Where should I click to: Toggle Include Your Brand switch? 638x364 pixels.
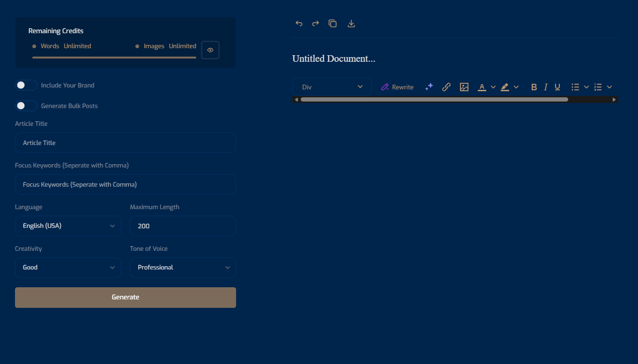coord(26,85)
